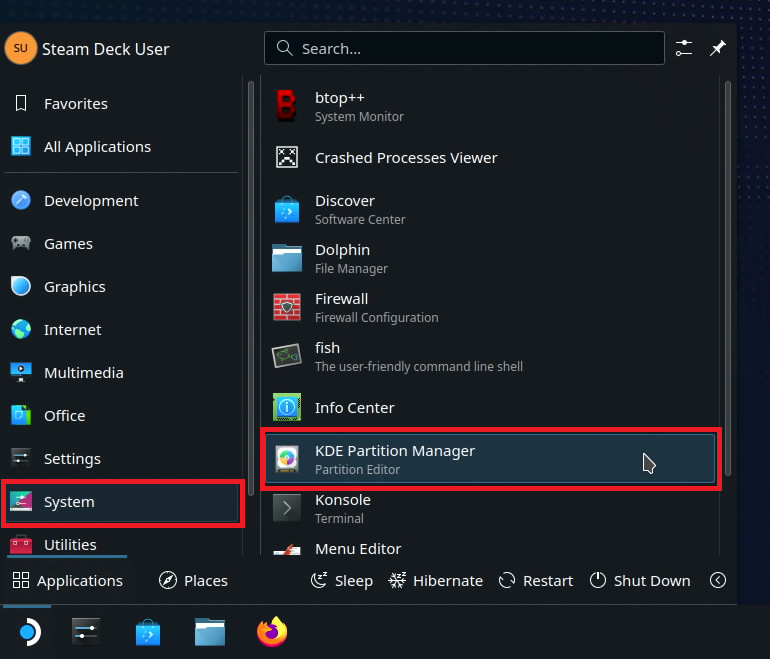Screen dimensions: 770x659
Task: Click the 'Software Center' subtitle text
Action: point(360,220)
